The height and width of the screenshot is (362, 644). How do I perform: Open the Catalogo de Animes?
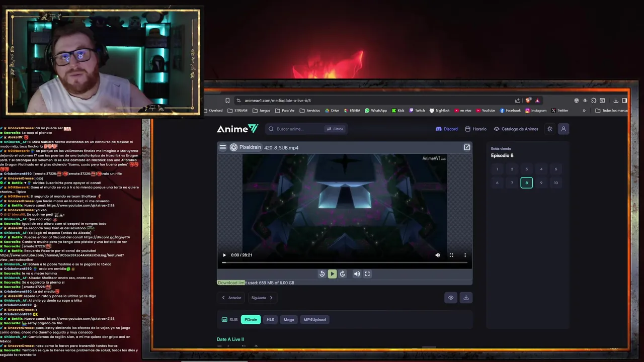click(516, 129)
